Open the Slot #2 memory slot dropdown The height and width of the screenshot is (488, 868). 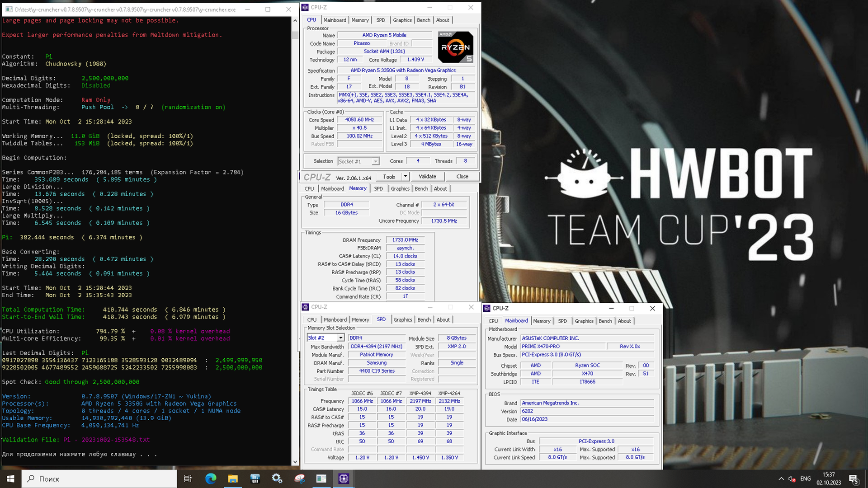coord(326,338)
